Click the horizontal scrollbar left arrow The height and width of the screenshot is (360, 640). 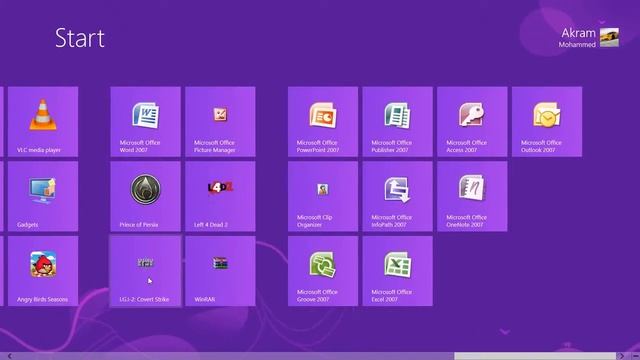click(x=10, y=356)
